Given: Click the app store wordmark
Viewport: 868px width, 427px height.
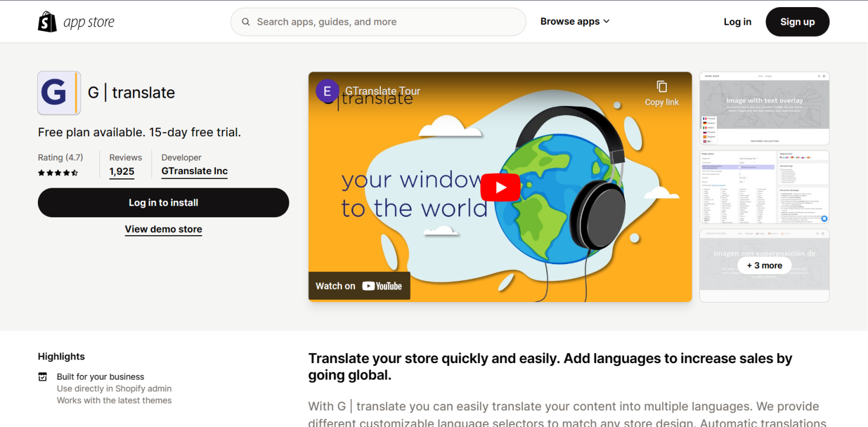Looking at the screenshot, I should coord(90,21).
